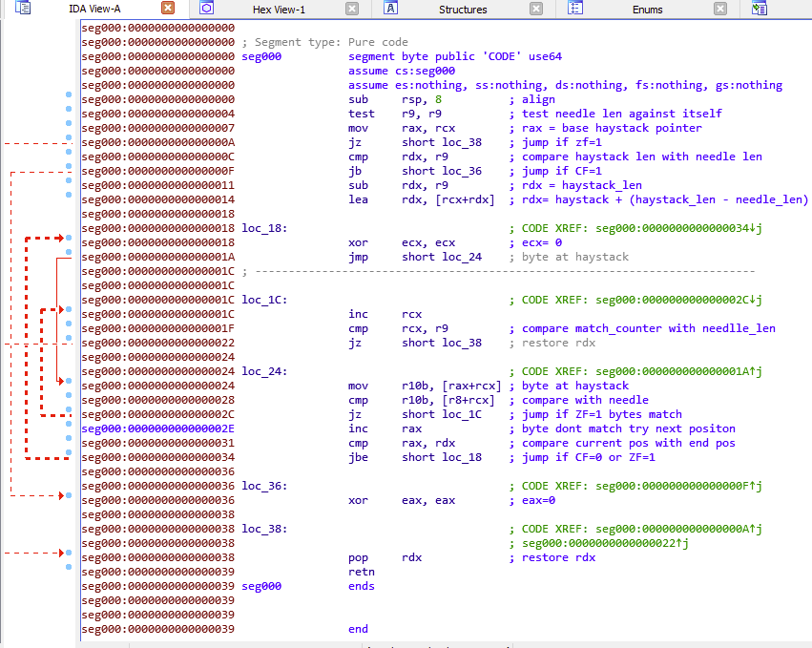Viewport: 812px width, 648px height.
Task: Switch to the Structures tab
Action: (463, 10)
